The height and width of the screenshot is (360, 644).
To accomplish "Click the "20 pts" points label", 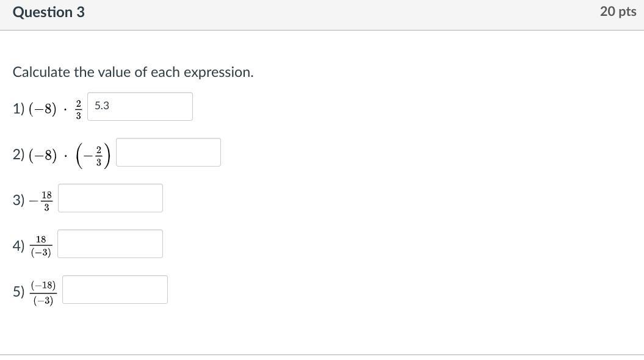I will point(618,12).
